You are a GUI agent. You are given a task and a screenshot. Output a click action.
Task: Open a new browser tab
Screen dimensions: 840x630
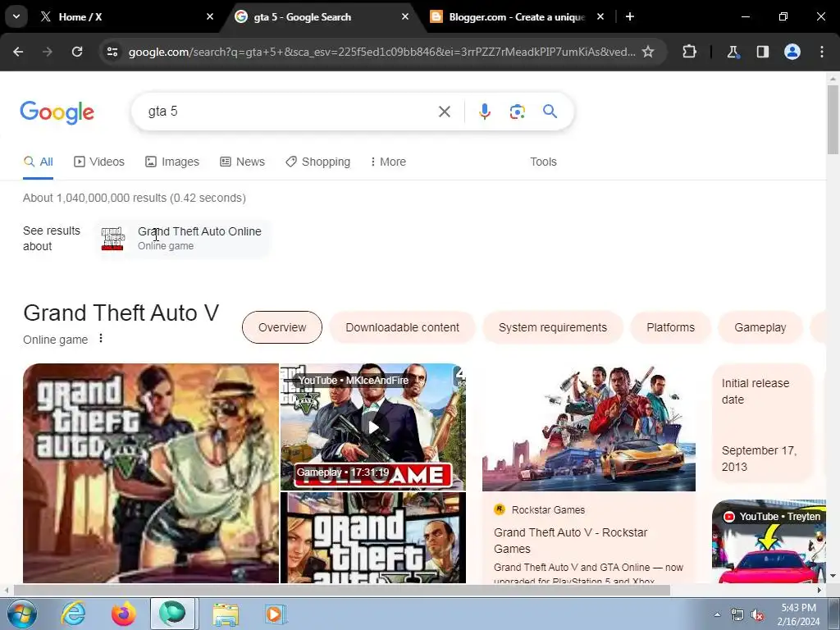point(630,16)
